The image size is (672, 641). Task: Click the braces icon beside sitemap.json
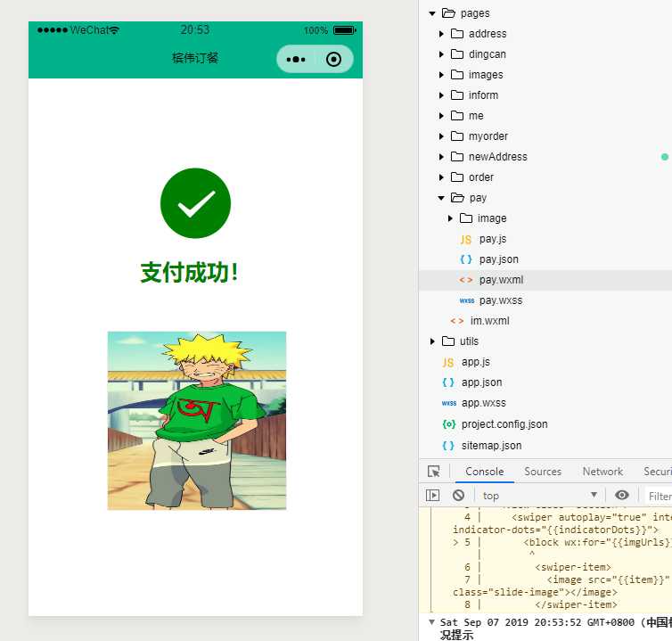click(448, 446)
